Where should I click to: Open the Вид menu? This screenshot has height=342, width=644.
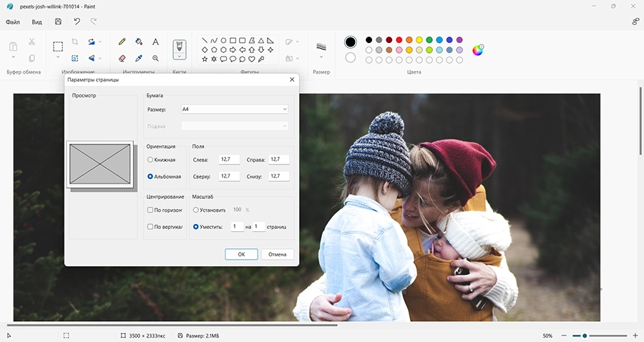(36, 22)
